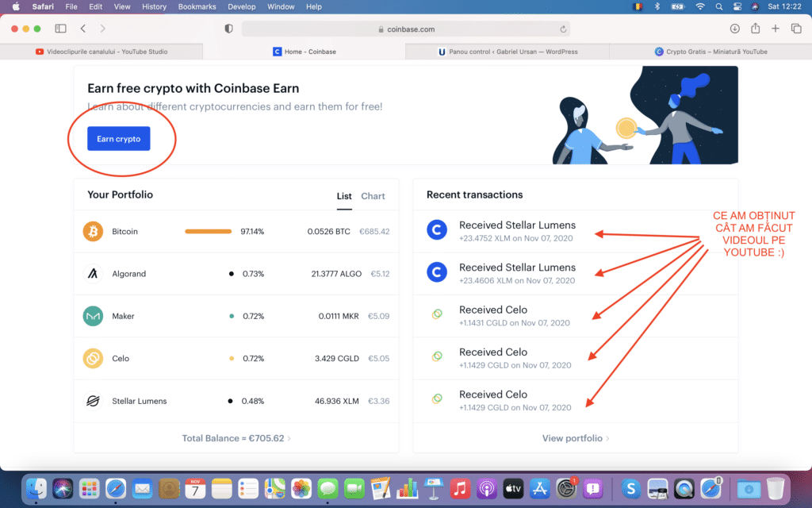Open Total Balance ≈ €705.62 link

(236, 438)
